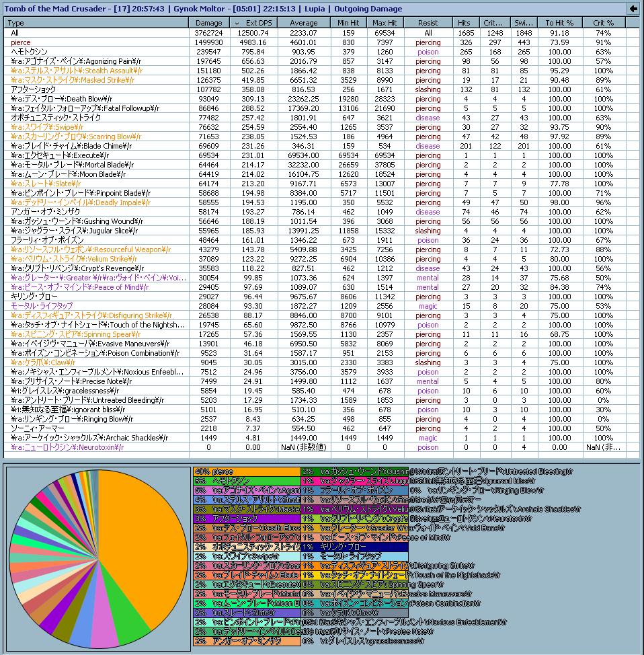Viewport: 644px width, 655px height.
Task: Select the Resourceful Weapon row
Action: 321,249
